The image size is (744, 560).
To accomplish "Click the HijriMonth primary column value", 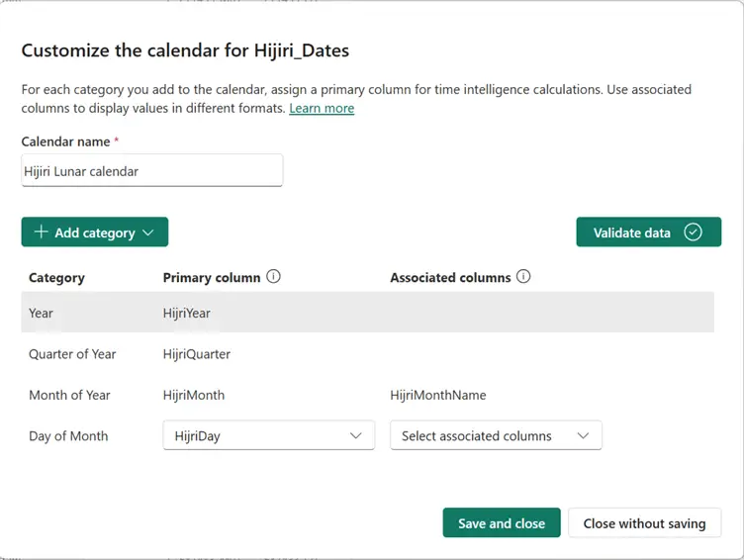I will (x=194, y=395).
